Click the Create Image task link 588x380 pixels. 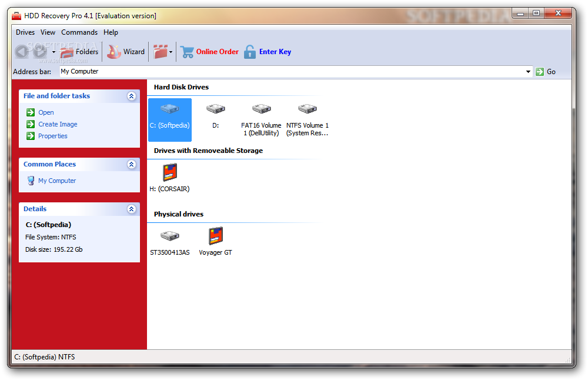pyautogui.click(x=58, y=124)
